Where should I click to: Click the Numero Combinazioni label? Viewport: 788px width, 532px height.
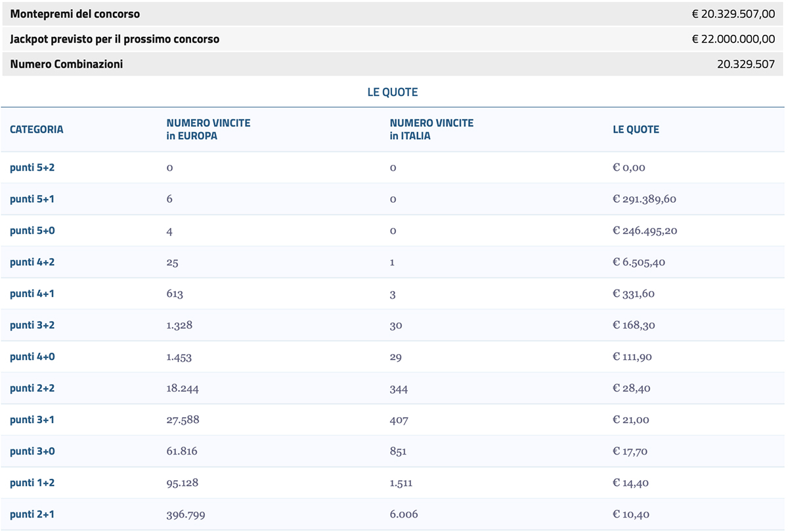[x=66, y=64]
